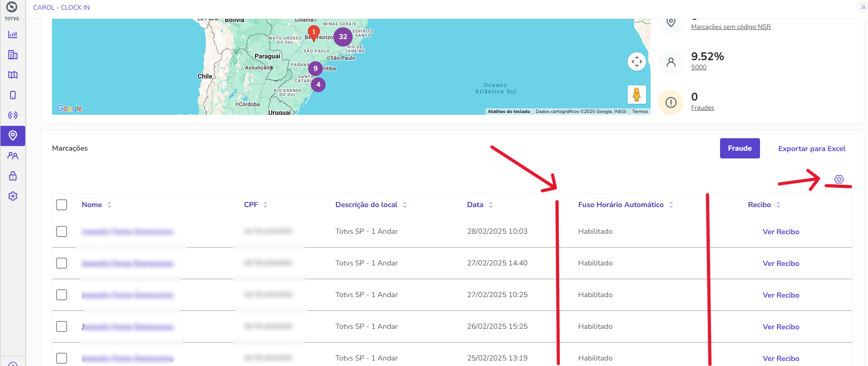Click the purple Fraude button
The height and width of the screenshot is (366, 868).
739,148
